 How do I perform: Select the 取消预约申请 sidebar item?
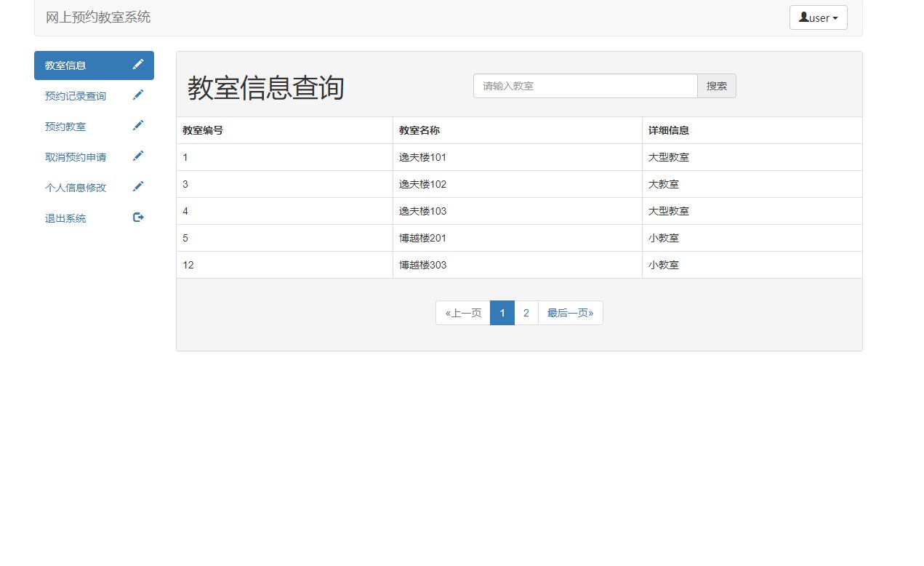76,156
